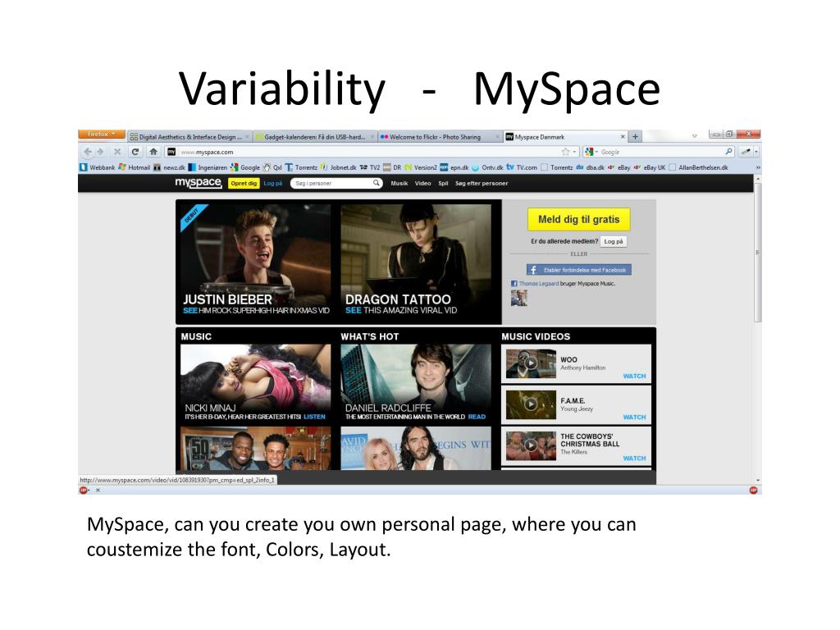Click the magnifier in MySpace person search
This screenshot has height=630, width=840.
pos(377,183)
